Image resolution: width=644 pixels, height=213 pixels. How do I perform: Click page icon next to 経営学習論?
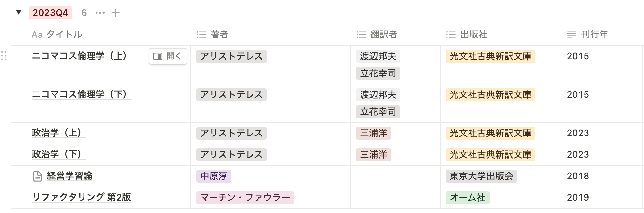(x=38, y=176)
